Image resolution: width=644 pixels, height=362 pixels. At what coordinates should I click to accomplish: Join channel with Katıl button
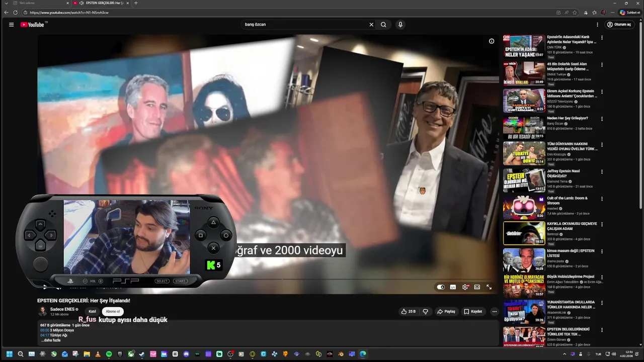(92, 312)
